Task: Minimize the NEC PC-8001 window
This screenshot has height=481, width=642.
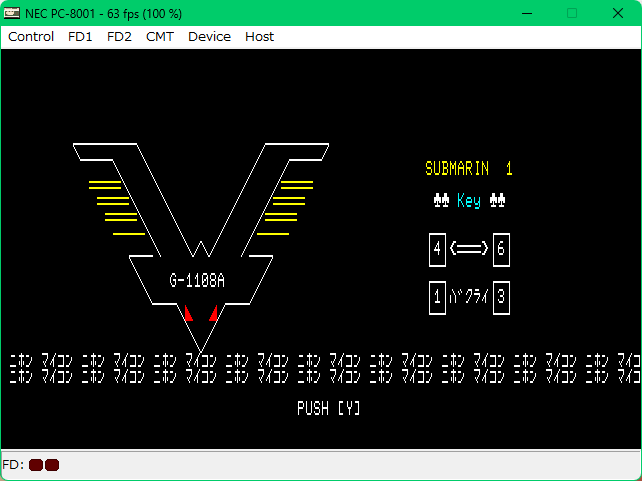Action: pyautogui.click(x=527, y=13)
